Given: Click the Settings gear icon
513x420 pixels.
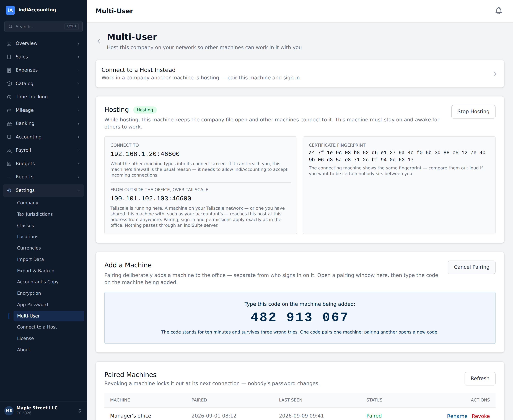Looking at the screenshot, I should (x=9, y=190).
